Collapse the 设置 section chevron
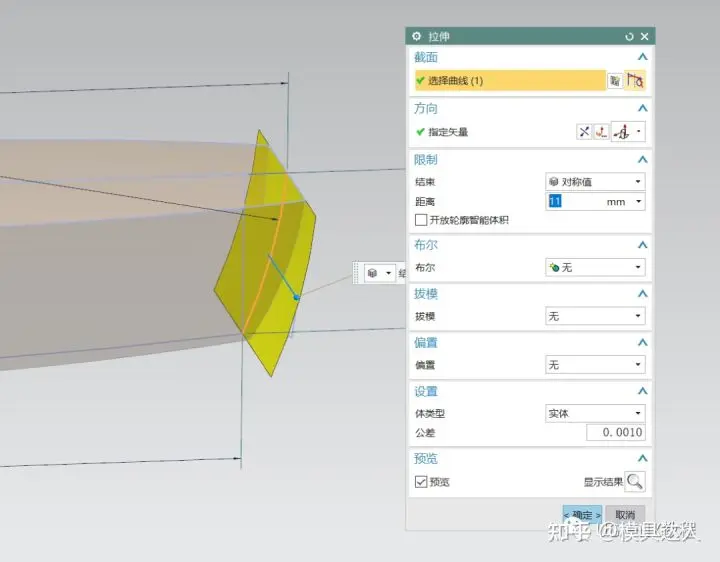Image resolution: width=720 pixels, height=562 pixels. pyautogui.click(x=642, y=391)
